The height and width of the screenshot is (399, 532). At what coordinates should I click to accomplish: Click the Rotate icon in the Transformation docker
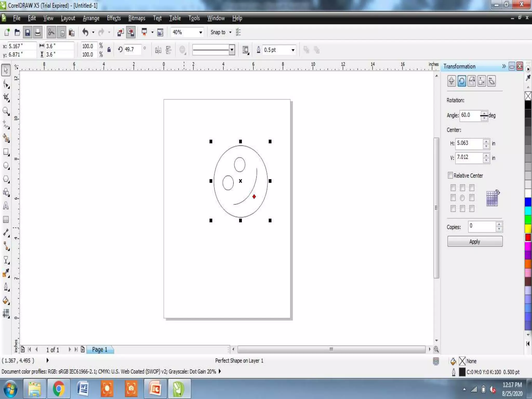tap(462, 81)
